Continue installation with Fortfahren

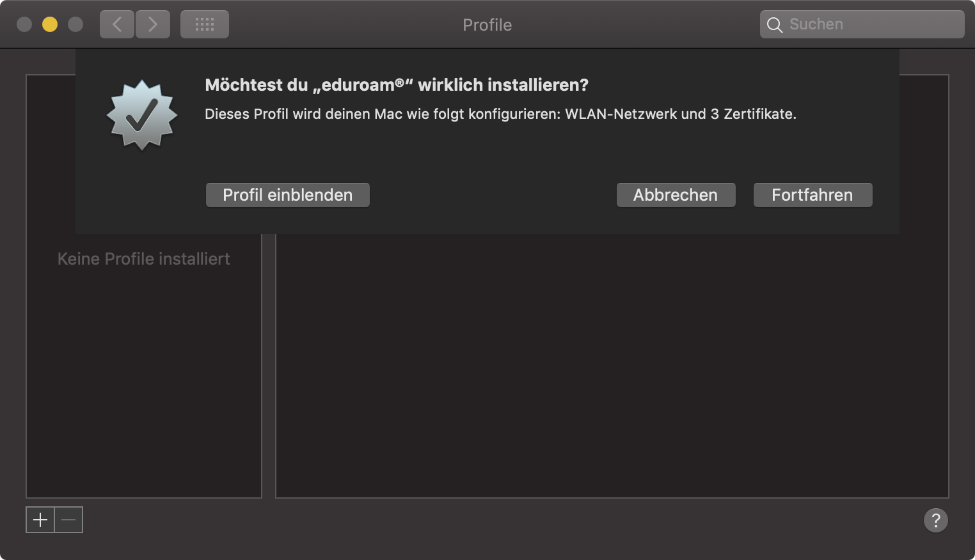point(812,195)
